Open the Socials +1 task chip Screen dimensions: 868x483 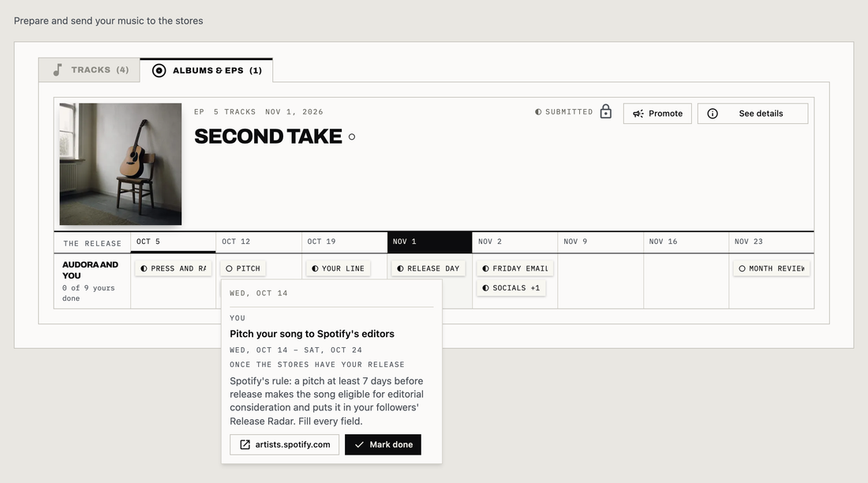tap(511, 288)
